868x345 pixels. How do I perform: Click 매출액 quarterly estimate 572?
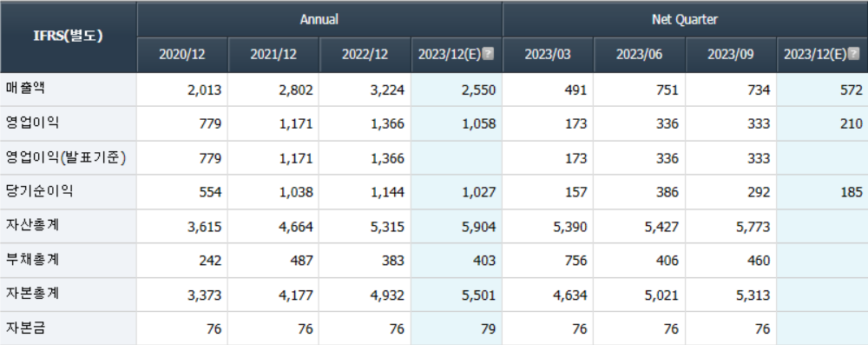point(852,90)
